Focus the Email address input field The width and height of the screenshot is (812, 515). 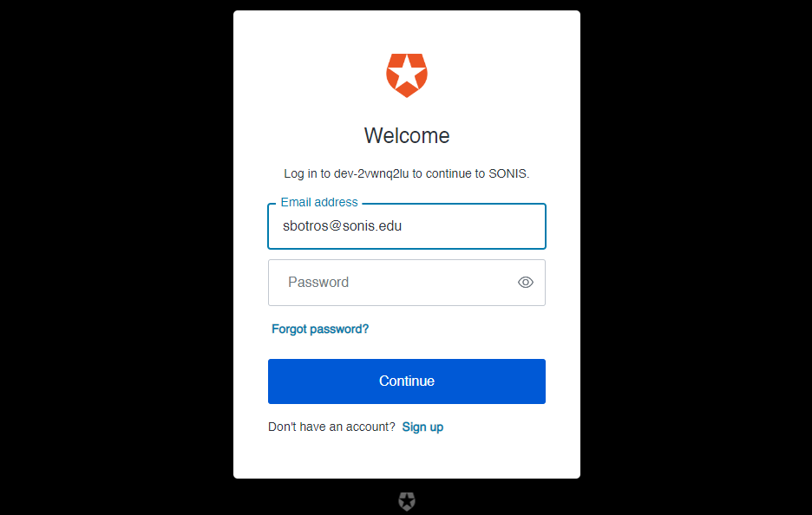click(x=407, y=226)
